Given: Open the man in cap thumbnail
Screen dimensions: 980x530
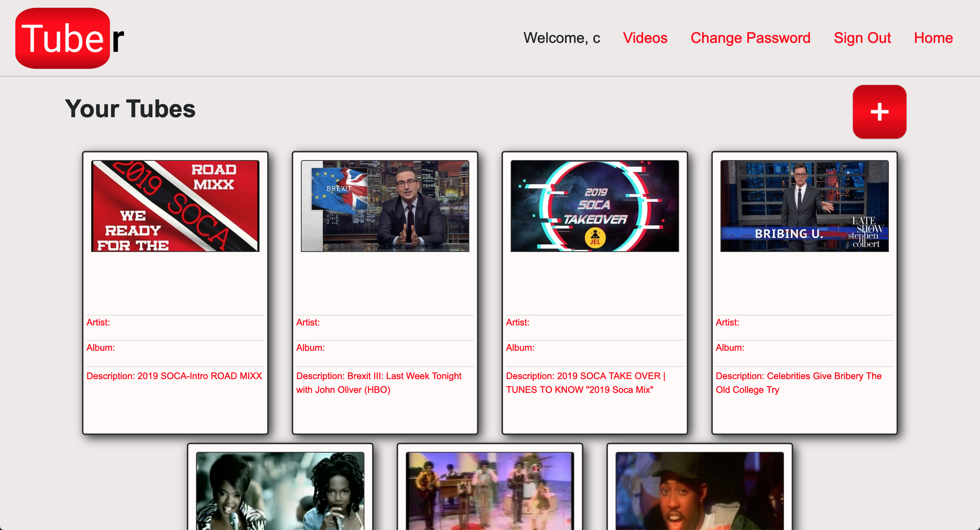Looking at the screenshot, I should [700, 491].
